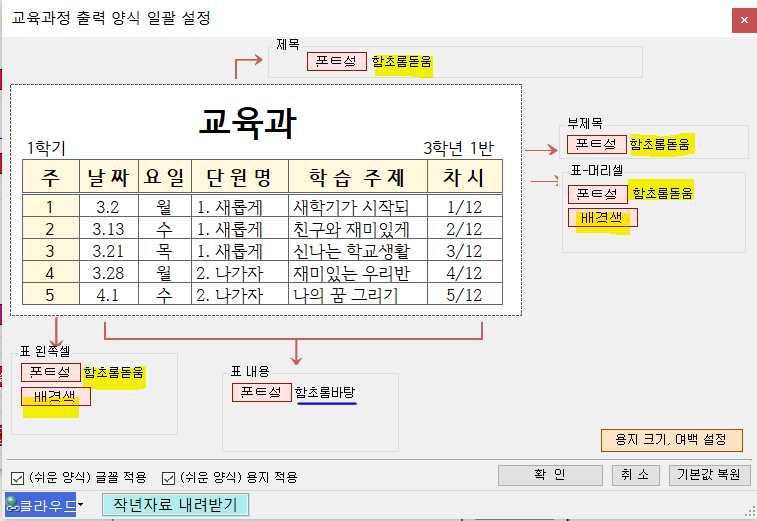
Task: Click 함초롬돋움 font name in 표 왼쪽셀 group
Action: tap(113, 373)
